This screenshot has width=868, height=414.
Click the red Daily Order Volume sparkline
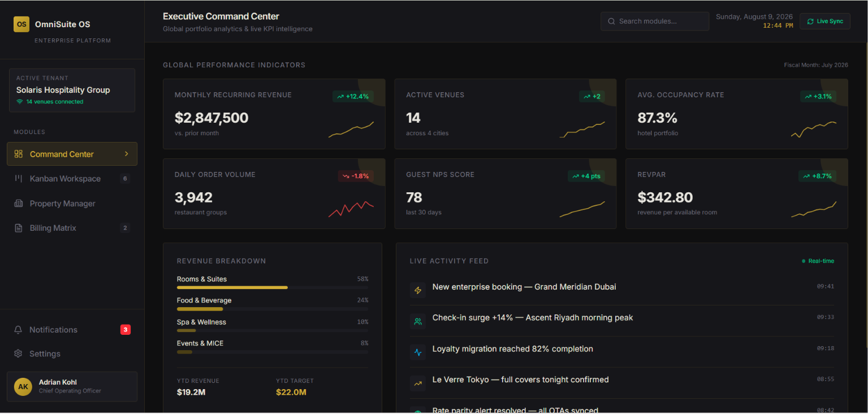click(x=351, y=209)
